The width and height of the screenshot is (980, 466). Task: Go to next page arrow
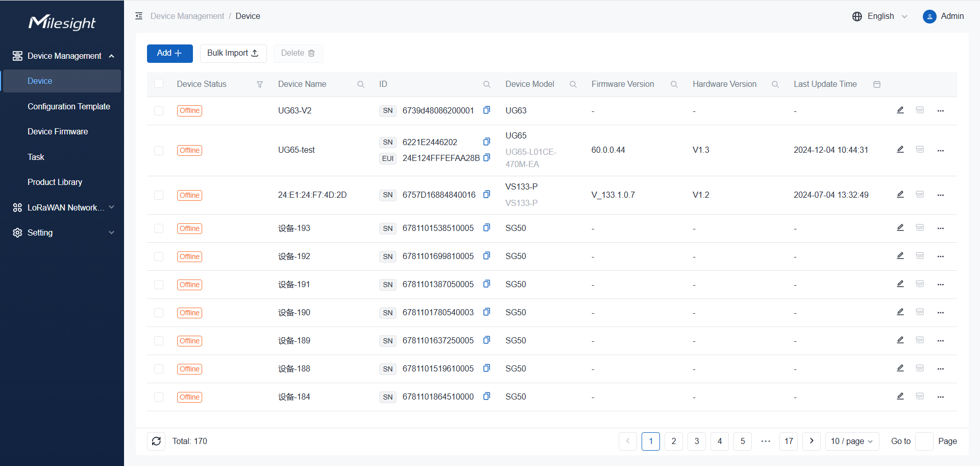point(812,441)
